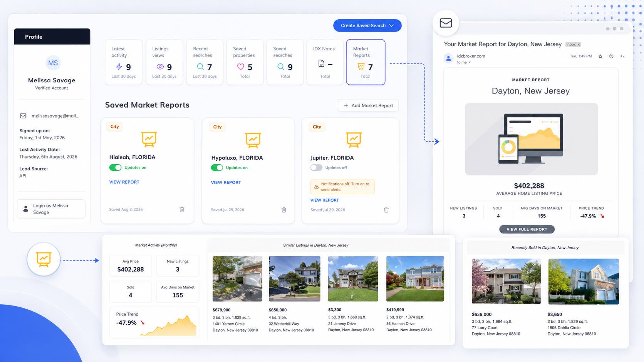
Task: Open the $679,900 Yarrow Circle listing photo
Action: (237, 279)
